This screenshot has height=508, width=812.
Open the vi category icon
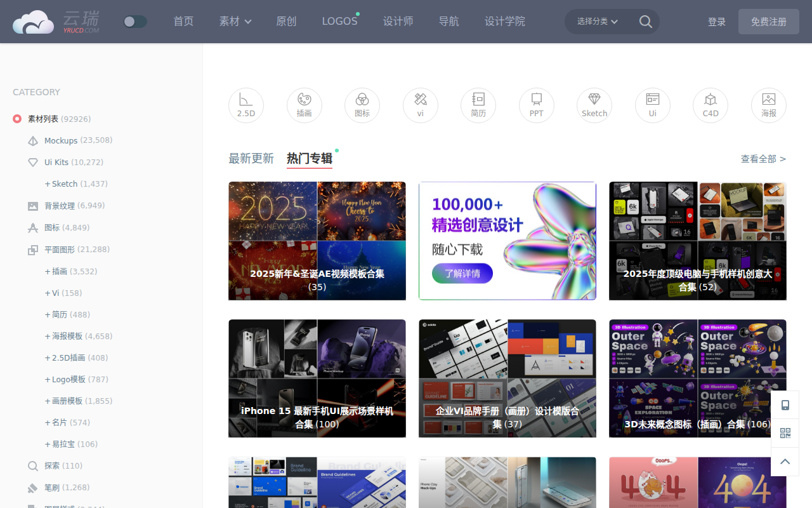[x=421, y=105]
